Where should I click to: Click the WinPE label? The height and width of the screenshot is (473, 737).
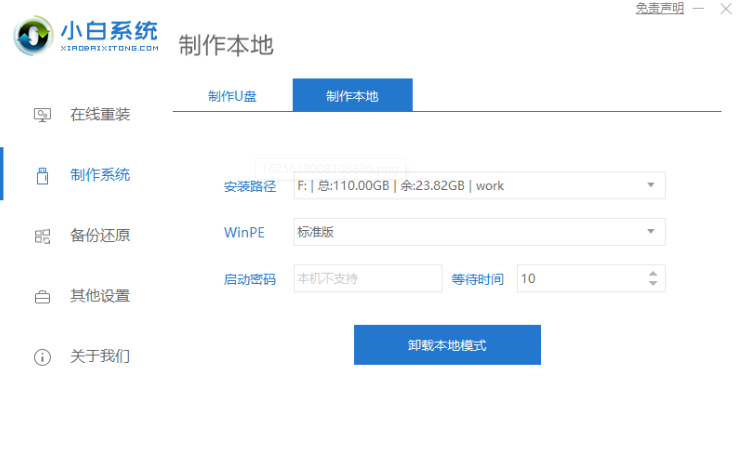244,232
